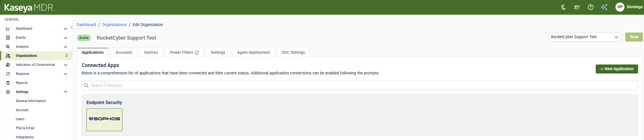Screen dimensions: 644x140
Task: Click the Organizations count badge 2
Action: [x=67, y=56]
